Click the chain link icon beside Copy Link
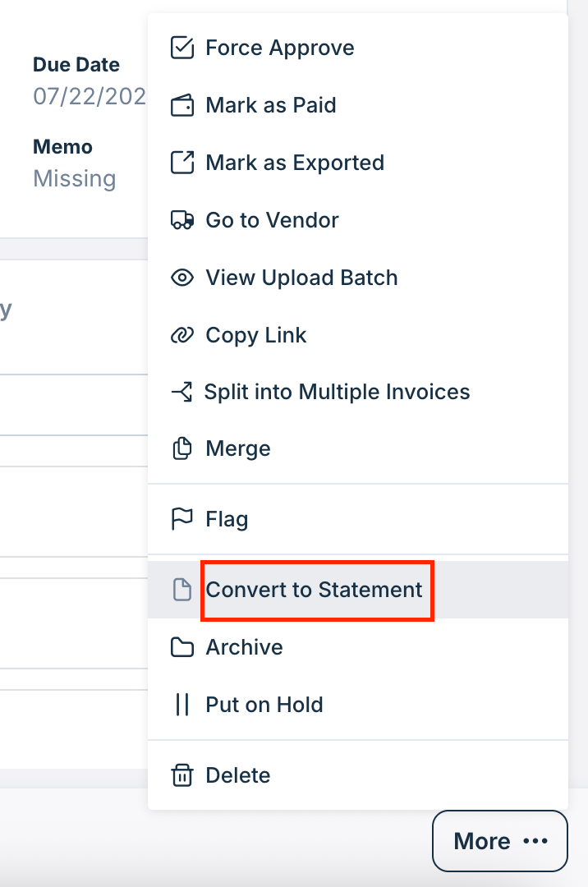The width and height of the screenshot is (588, 887). (x=182, y=335)
